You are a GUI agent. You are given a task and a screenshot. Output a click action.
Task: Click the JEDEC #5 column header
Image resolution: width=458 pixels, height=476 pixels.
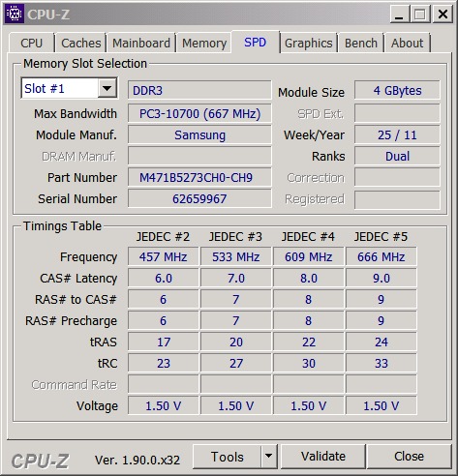tap(381, 237)
